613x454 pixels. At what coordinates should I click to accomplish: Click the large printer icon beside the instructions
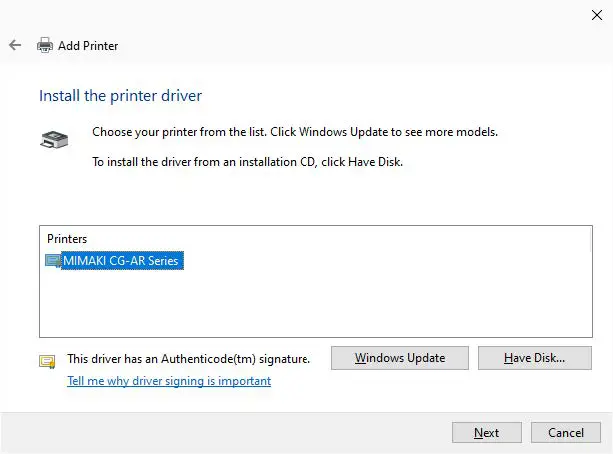[54, 139]
